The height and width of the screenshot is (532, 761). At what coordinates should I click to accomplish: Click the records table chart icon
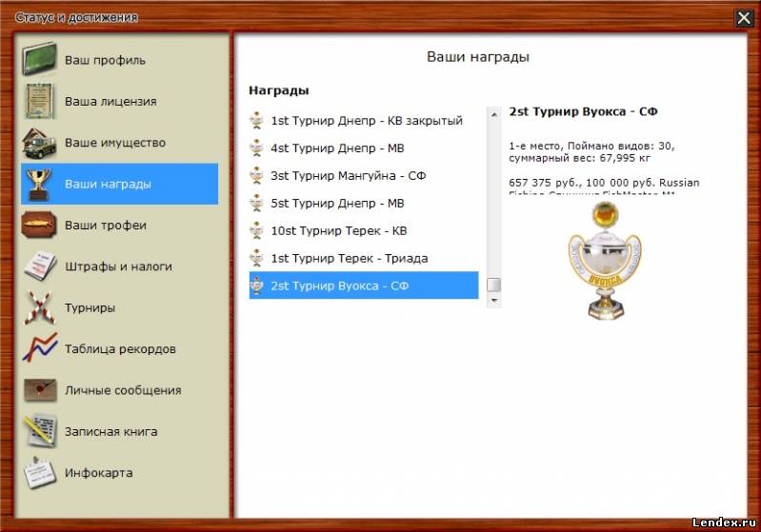(x=40, y=349)
